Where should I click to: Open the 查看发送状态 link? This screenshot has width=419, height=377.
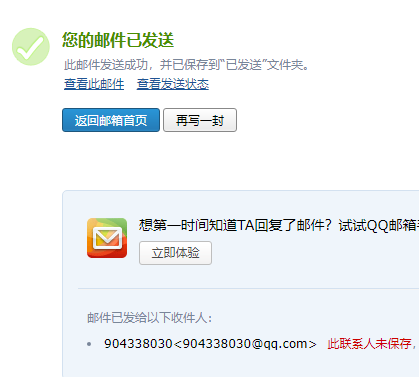173,84
